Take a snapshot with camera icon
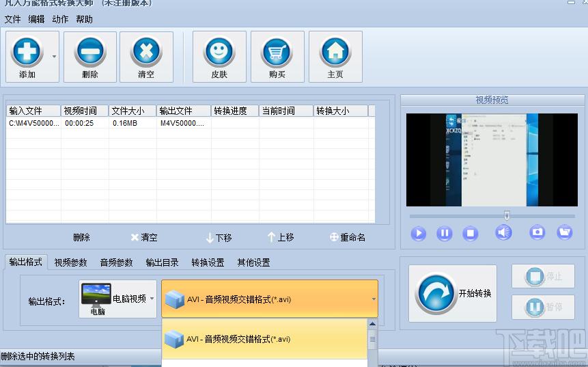Viewport: 588px width, 367px height. click(x=537, y=232)
